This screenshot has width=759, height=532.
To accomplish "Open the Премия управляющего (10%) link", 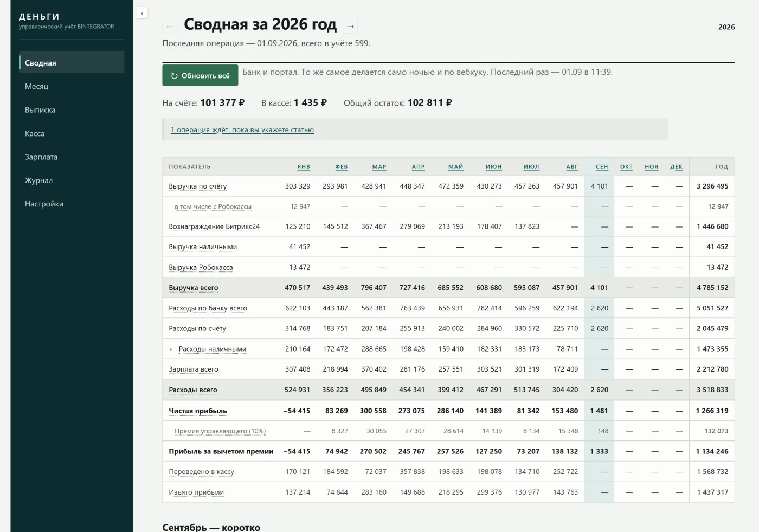I will [220, 431].
